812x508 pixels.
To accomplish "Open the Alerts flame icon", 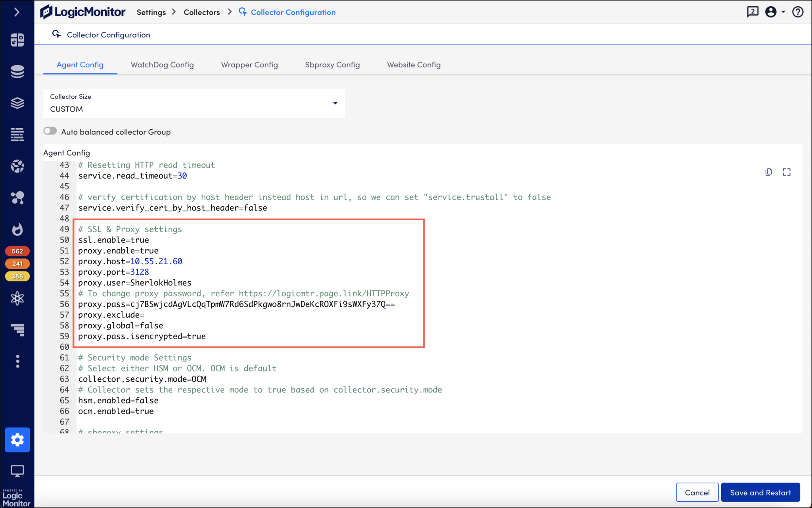I will (17, 229).
